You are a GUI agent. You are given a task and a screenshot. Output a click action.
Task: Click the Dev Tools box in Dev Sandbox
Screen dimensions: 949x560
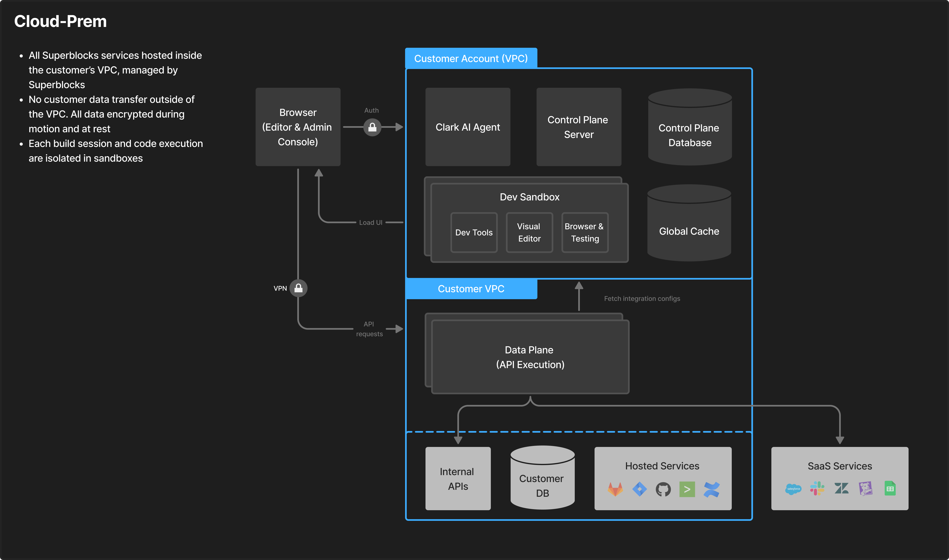pyautogui.click(x=474, y=232)
